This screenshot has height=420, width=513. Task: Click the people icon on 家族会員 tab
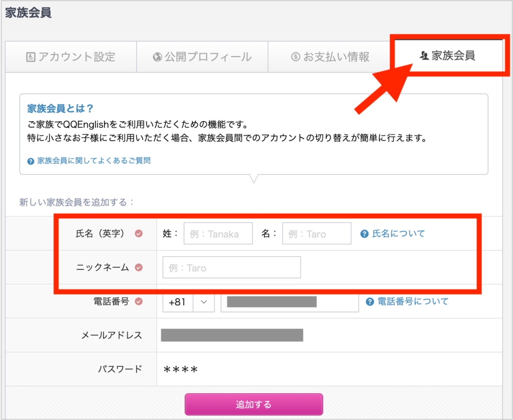point(424,56)
